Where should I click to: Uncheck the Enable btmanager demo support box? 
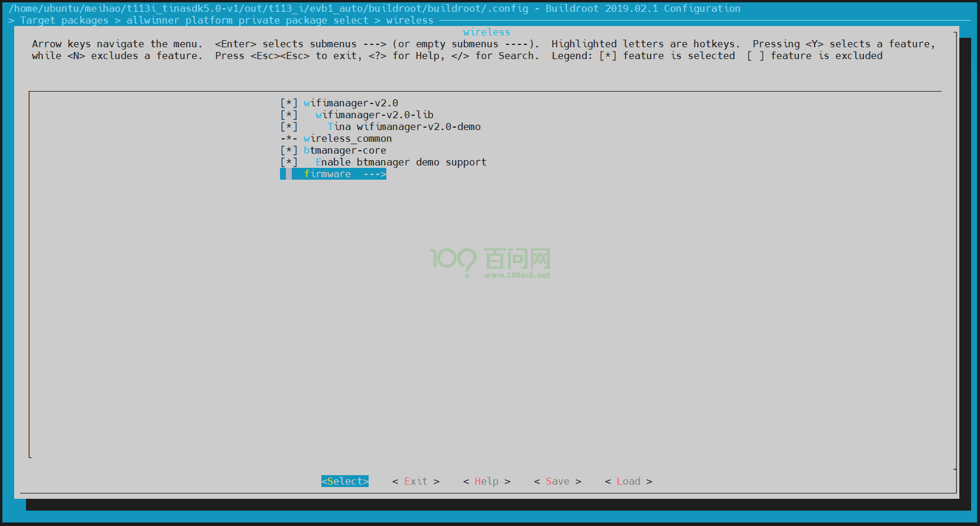click(x=289, y=163)
